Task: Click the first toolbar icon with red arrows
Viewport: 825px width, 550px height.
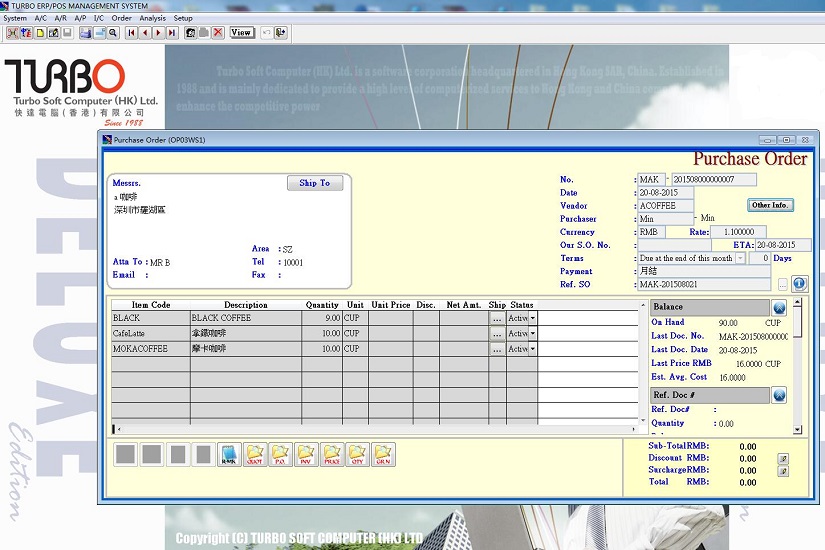Action: pos(12,33)
